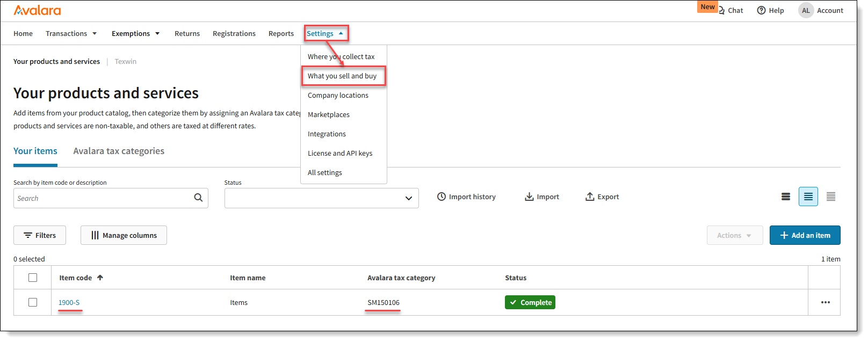Toggle the select-all items checkbox
Screen dimensions: 868x342
coord(33,278)
